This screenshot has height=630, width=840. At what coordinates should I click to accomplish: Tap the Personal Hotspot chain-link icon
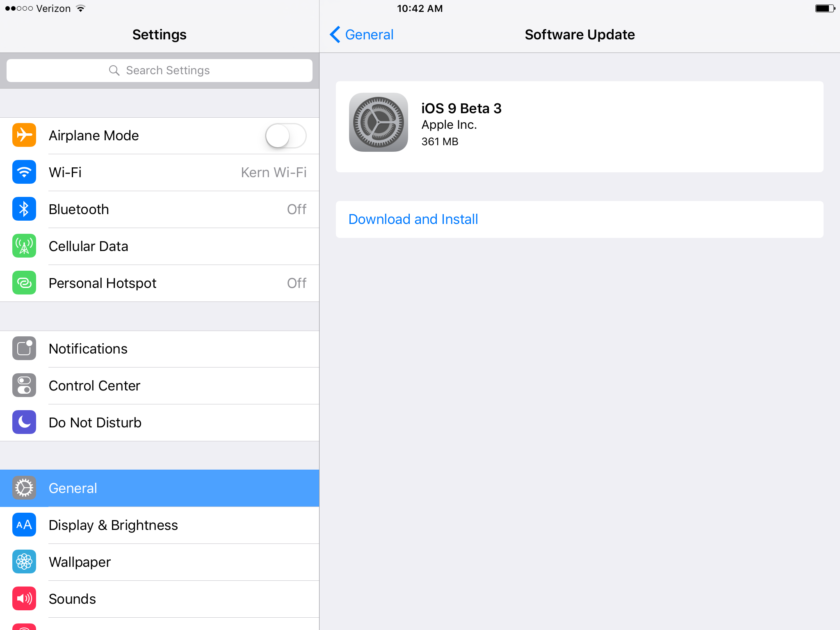click(24, 283)
